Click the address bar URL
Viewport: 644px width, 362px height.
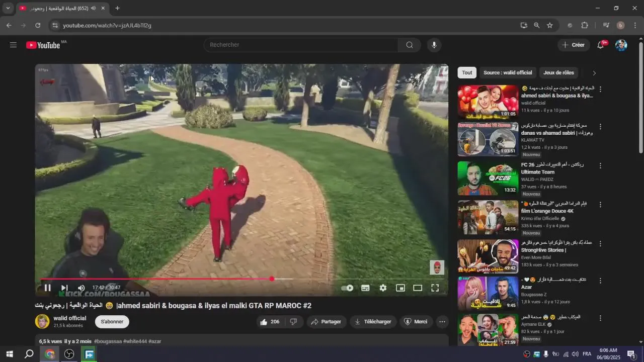coord(107,25)
